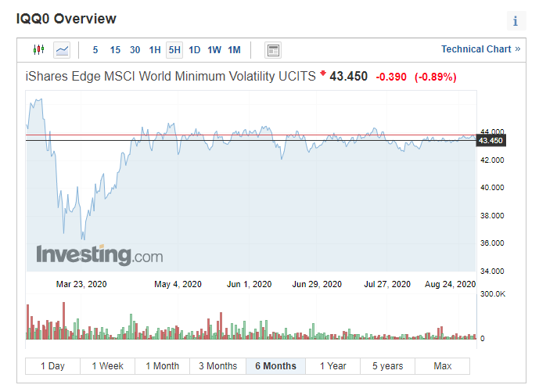Select the area chart type icon
The image size is (539, 392).
pyautogui.click(x=62, y=50)
